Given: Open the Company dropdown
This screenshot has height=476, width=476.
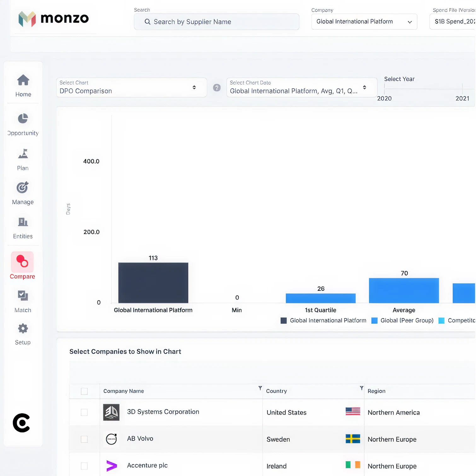Looking at the screenshot, I should pos(364,21).
